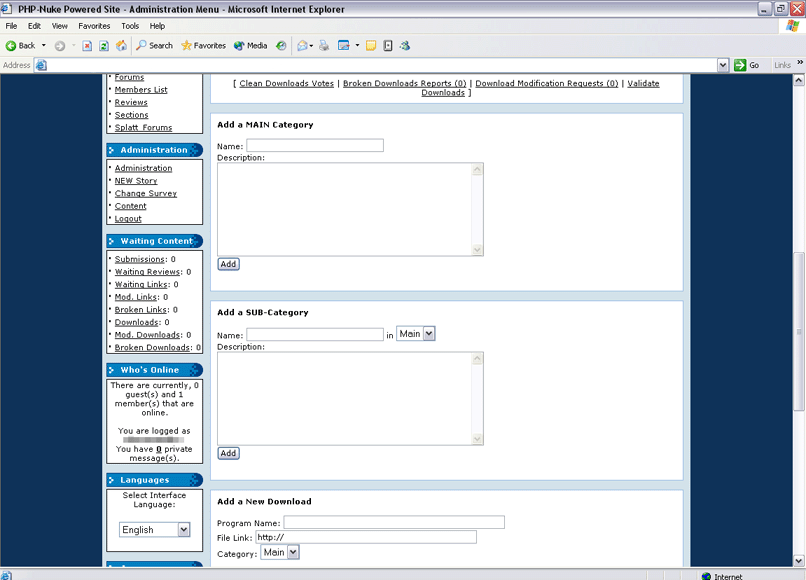The image size is (806, 580).
Task: Click the Print toolbar icon
Action: pyautogui.click(x=324, y=45)
